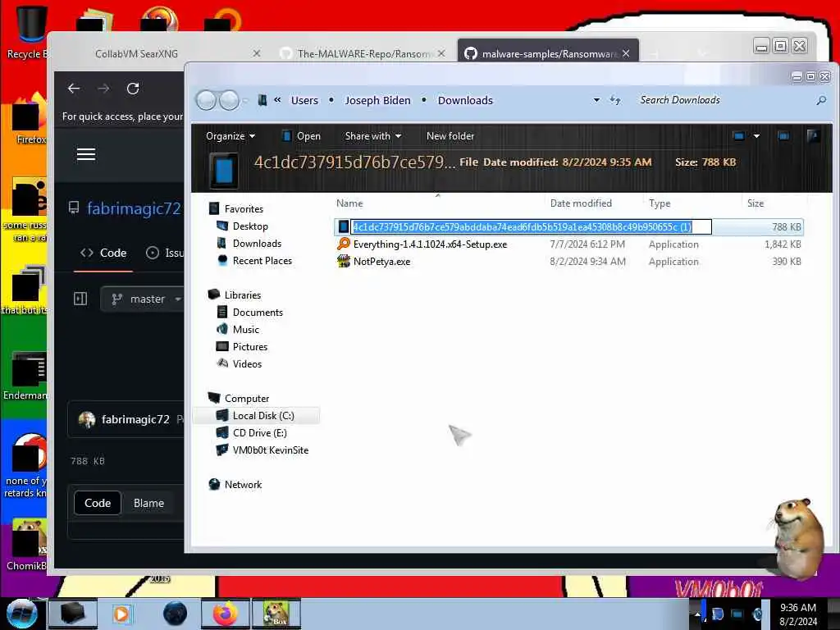Click the refresh icon next to address bar
840x630 pixels.
point(615,100)
